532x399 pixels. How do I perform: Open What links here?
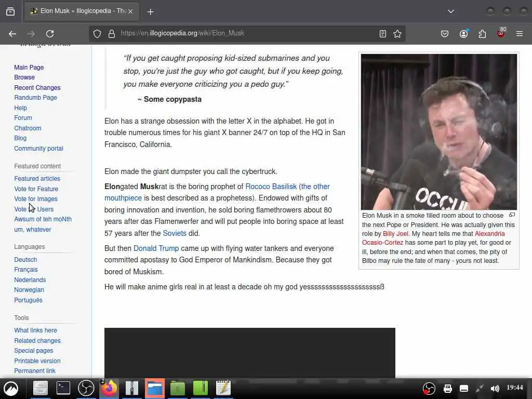(36, 330)
